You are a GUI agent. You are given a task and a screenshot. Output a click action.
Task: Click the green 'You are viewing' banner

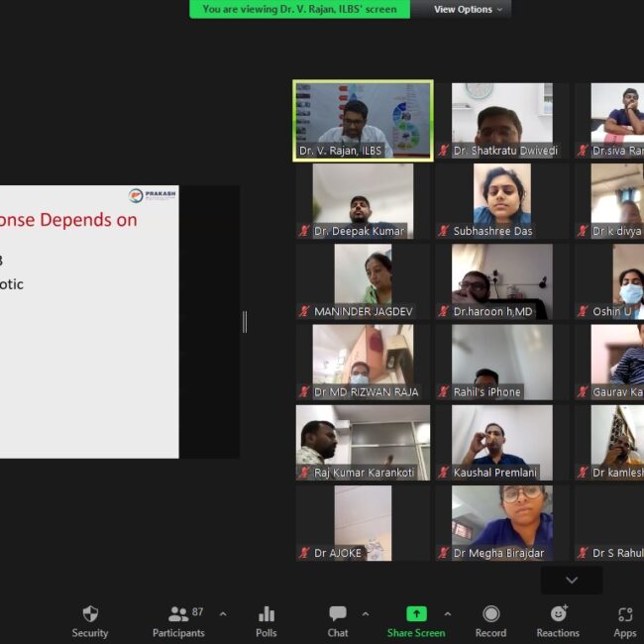point(299,9)
